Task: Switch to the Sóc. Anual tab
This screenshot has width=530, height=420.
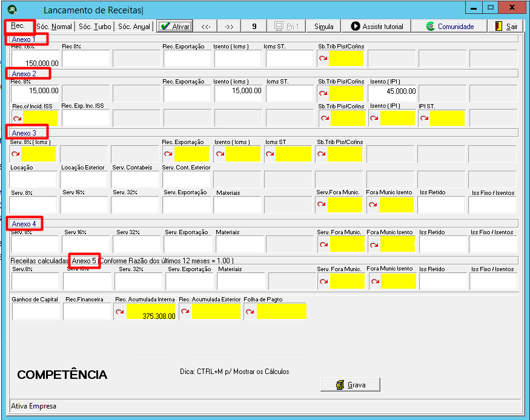Action: pyautogui.click(x=134, y=27)
